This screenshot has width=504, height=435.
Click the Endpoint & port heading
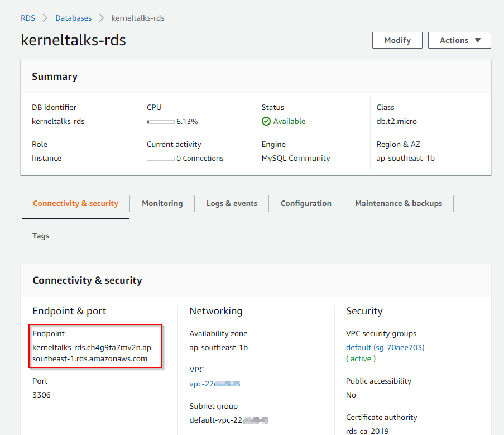coord(69,311)
